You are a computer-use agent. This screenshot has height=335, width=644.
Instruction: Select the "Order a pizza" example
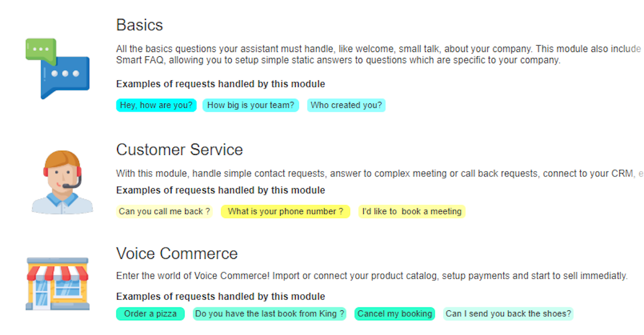(150, 314)
